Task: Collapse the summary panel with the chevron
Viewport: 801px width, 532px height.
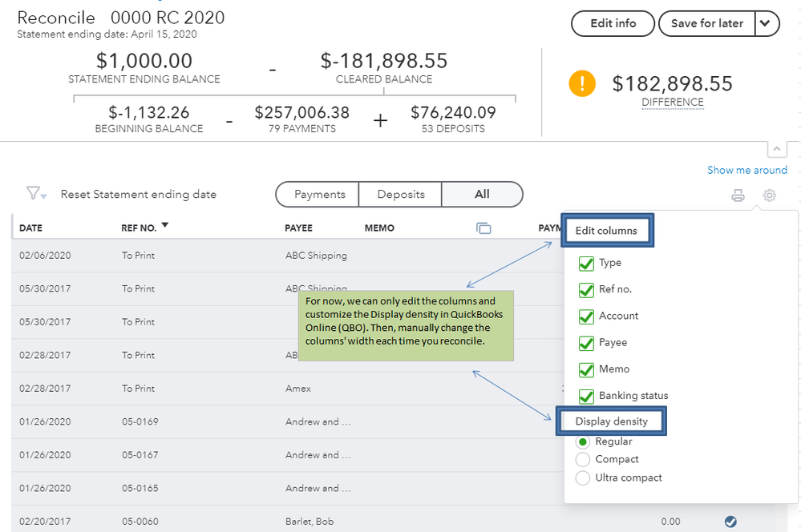Action: pos(778,149)
